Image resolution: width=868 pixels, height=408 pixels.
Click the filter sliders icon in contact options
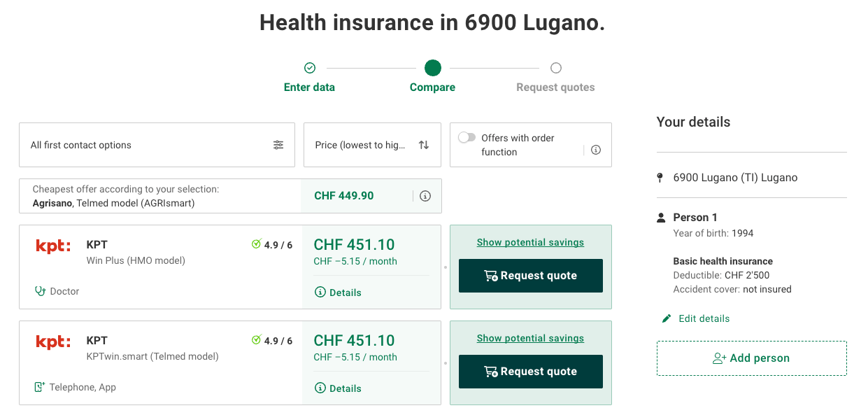coord(278,145)
